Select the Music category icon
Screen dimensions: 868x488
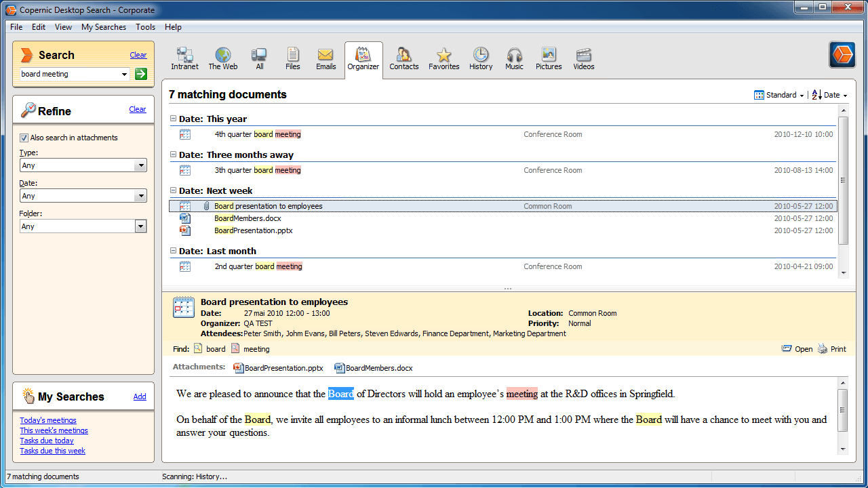(514, 59)
